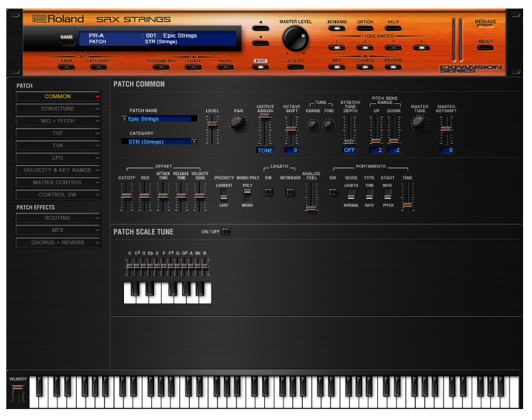Select the WG + Pitch tab
The image size is (532, 420).
click(x=58, y=121)
